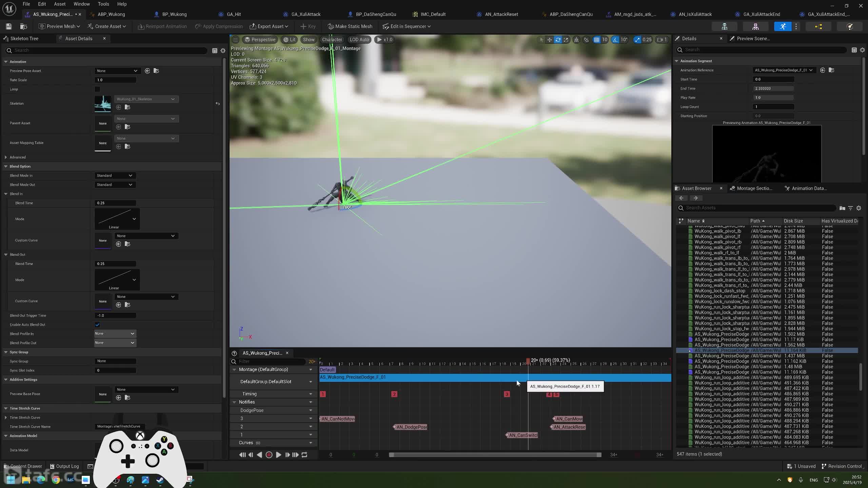
Task: Click the Rate Scale input field
Action: click(115, 80)
